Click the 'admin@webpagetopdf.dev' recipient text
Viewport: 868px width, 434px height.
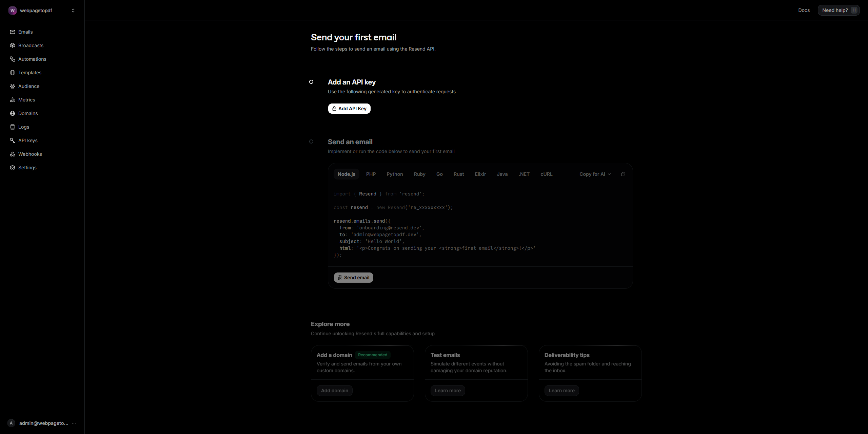coord(385,234)
